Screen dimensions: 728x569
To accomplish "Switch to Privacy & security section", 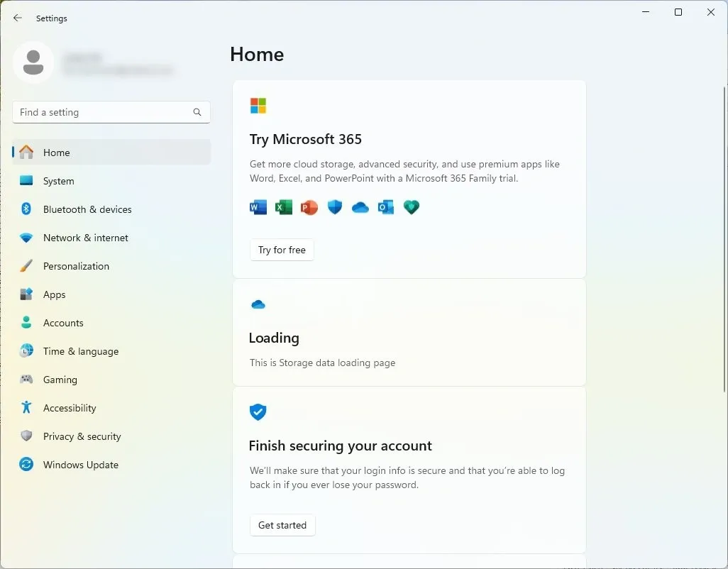I will 82,436.
